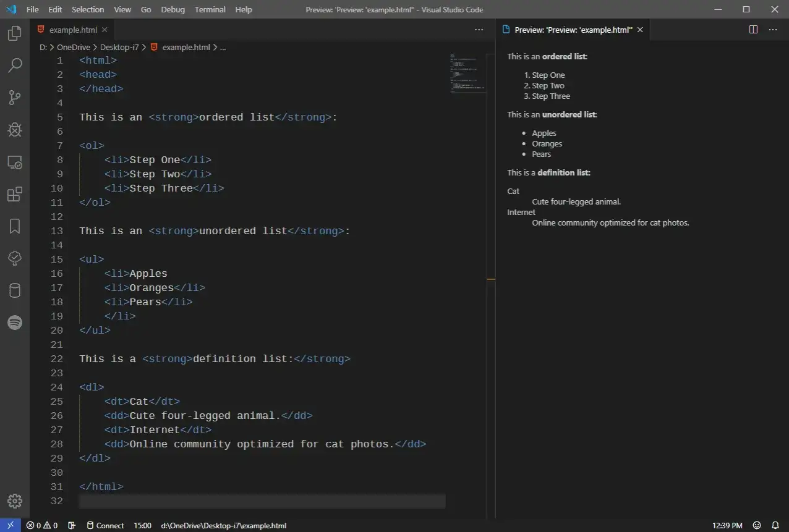Click the 15:00 timer in status bar

[142, 525]
